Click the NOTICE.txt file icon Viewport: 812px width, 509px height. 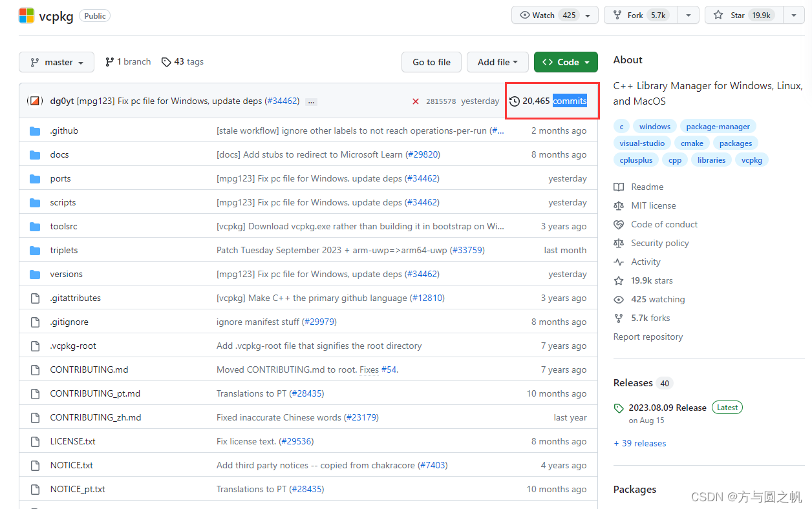coord(35,466)
